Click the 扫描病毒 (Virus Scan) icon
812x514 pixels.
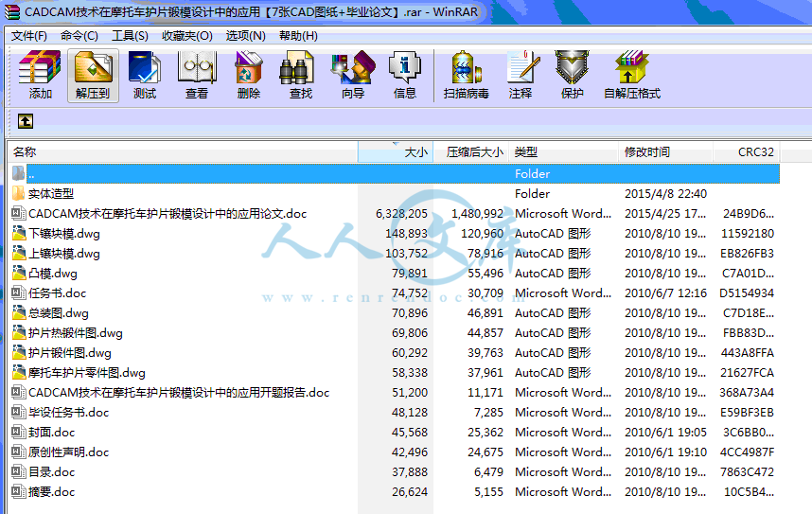click(x=466, y=67)
